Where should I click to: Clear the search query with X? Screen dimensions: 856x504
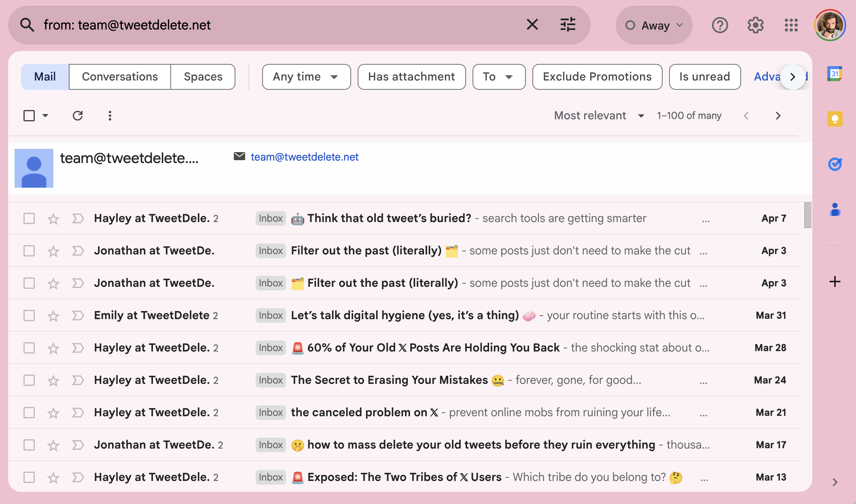[x=532, y=25]
